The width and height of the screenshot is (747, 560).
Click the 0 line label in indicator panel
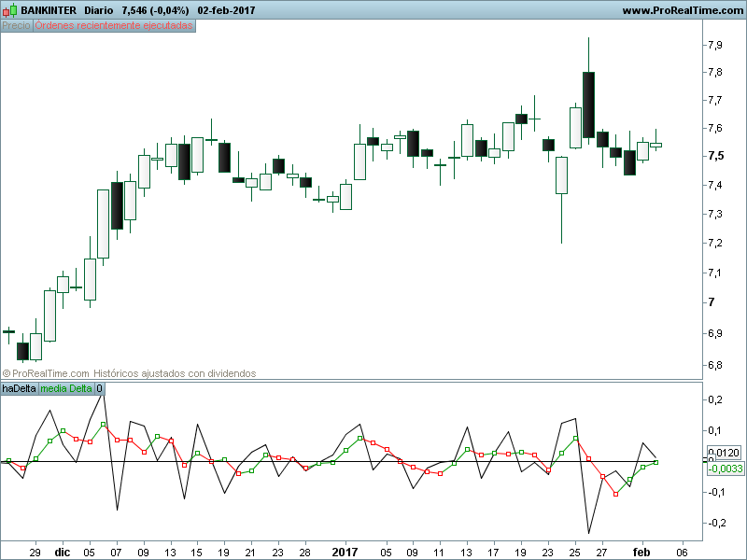[99, 388]
